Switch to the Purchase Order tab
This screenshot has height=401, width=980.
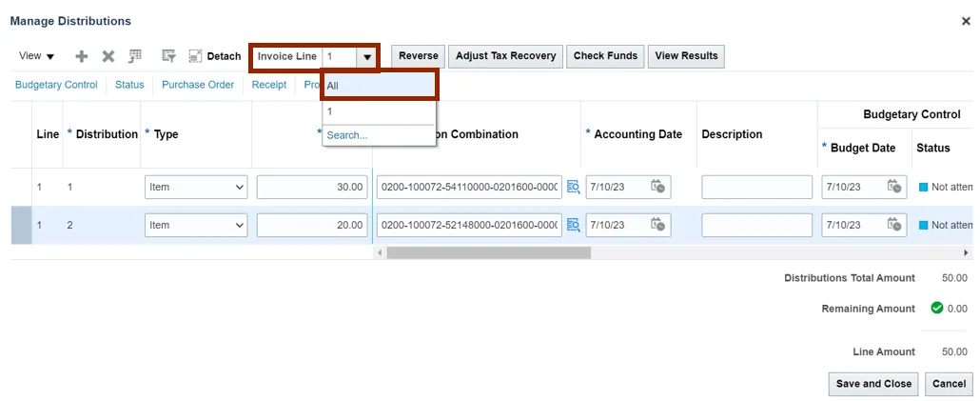(x=198, y=85)
